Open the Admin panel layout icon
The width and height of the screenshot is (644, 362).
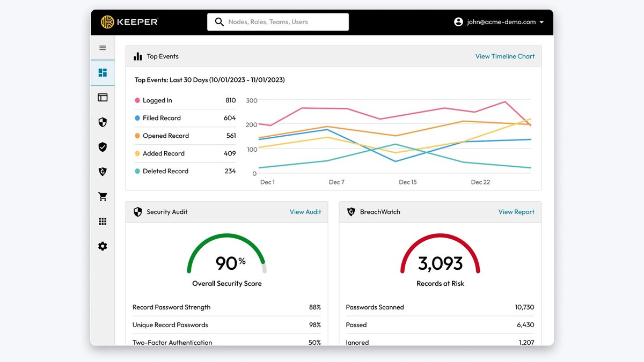tap(103, 98)
